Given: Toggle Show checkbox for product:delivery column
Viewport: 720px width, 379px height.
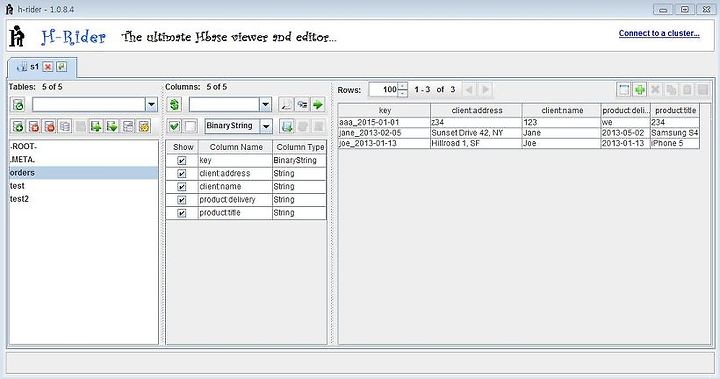Looking at the screenshot, I should pyautogui.click(x=182, y=200).
